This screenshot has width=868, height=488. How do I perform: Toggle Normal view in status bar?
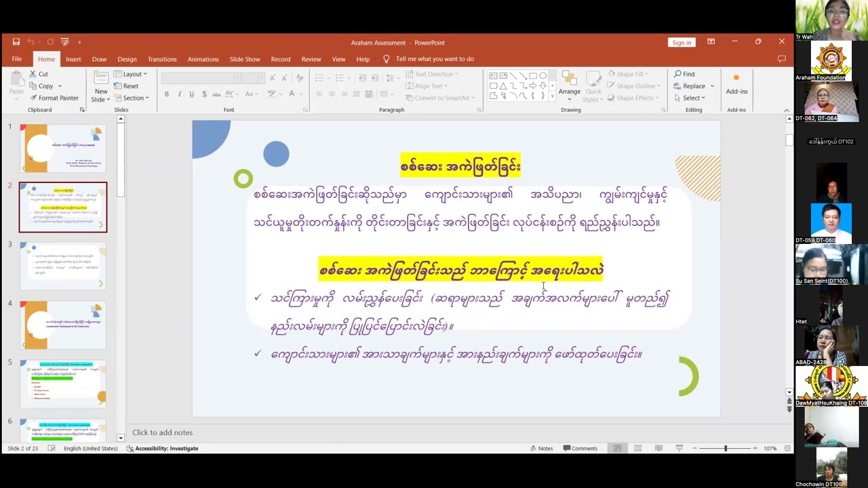tap(617, 448)
